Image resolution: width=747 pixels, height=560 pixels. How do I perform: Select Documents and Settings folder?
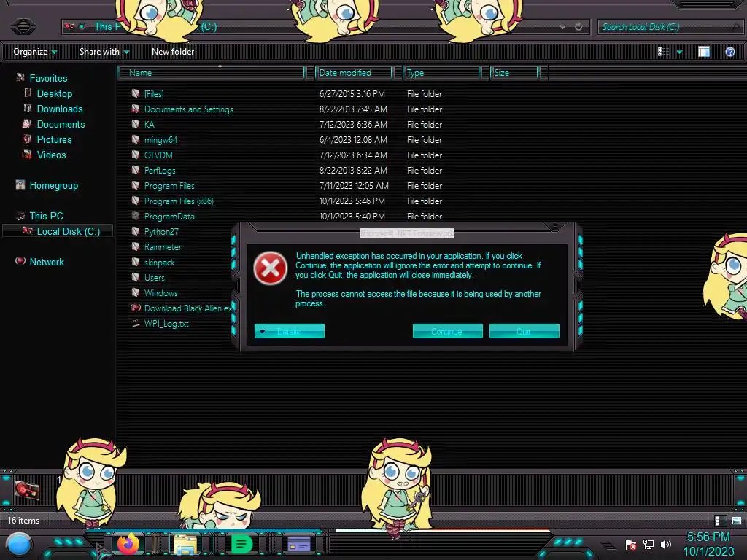pos(189,109)
